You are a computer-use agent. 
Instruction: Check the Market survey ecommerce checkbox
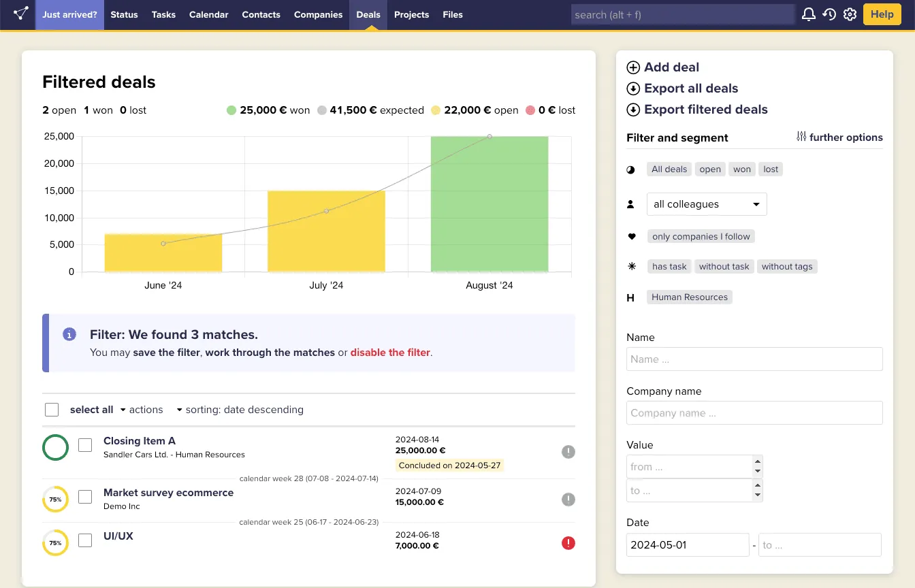point(85,497)
